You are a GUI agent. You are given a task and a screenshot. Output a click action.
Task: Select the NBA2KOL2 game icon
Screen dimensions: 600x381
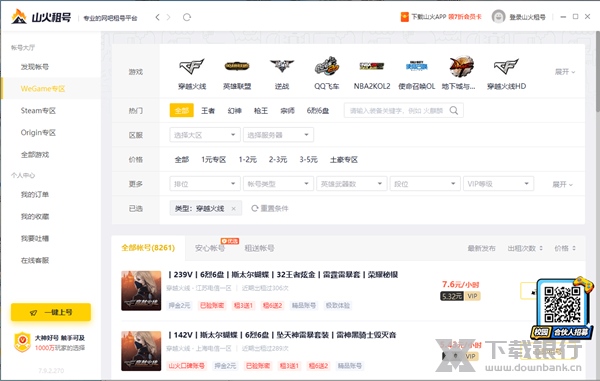tap(372, 67)
